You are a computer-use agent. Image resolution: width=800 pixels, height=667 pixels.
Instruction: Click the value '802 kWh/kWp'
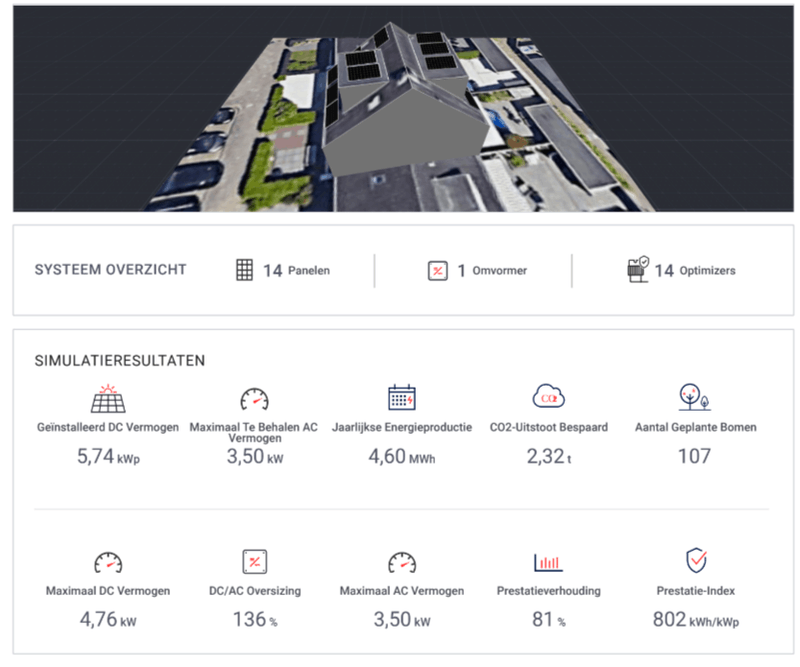(696, 620)
